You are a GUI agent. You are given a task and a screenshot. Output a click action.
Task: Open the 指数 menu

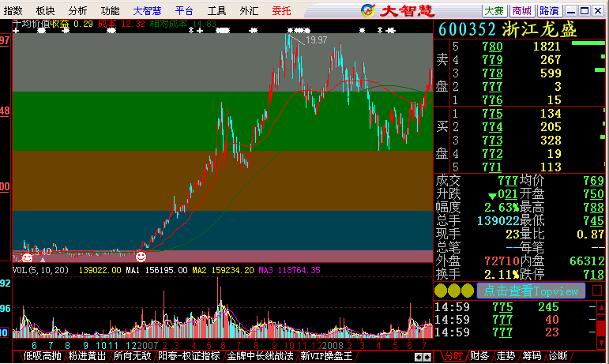point(13,10)
